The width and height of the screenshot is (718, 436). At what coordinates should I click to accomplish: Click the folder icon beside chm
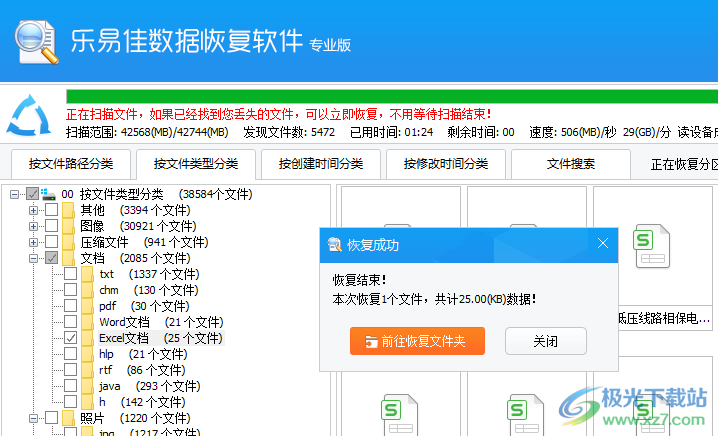point(87,290)
